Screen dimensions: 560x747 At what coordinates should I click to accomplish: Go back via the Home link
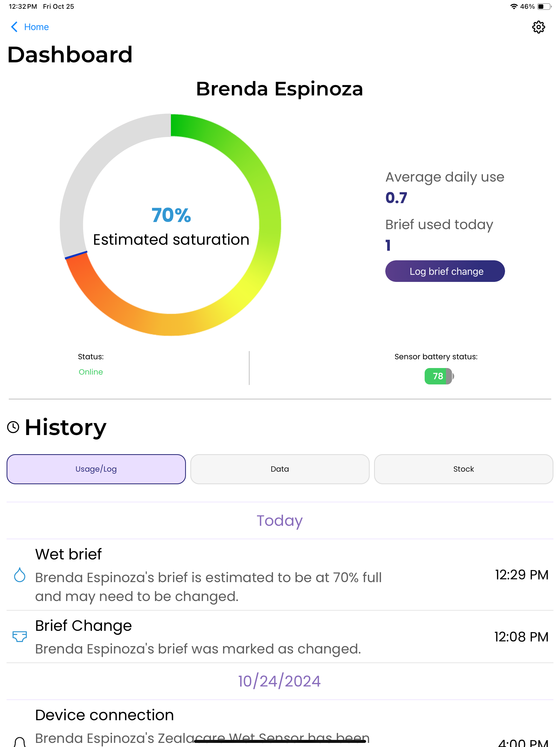(36, 27)
